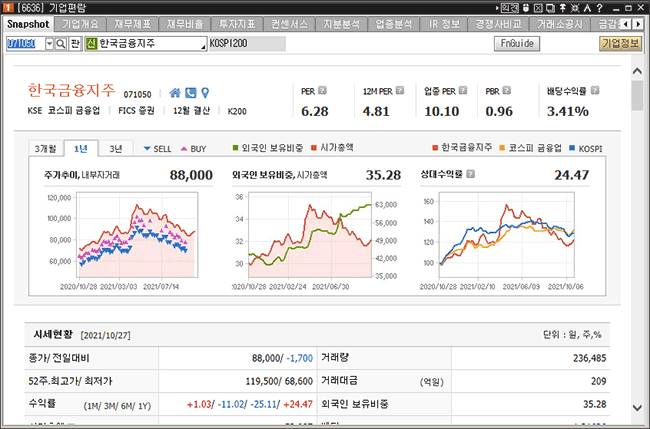The image size is (650, 429).
Task: Click the 52주 최고가/최저가 value 119,500/ 68,600
Action: click(279, 381)
